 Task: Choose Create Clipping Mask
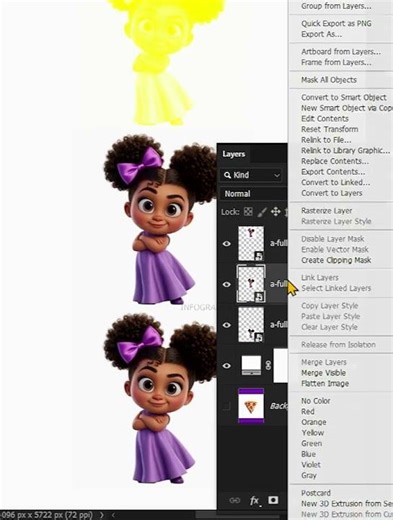[336, 260]
